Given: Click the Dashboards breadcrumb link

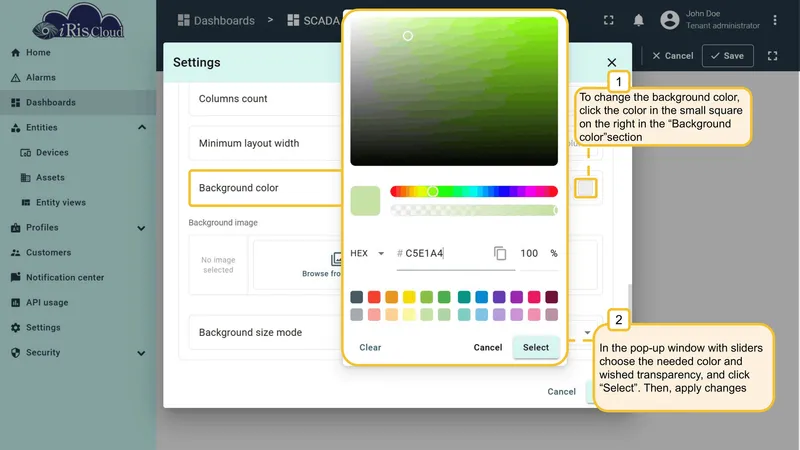Looking at the screenshot, I should (216, 20).
